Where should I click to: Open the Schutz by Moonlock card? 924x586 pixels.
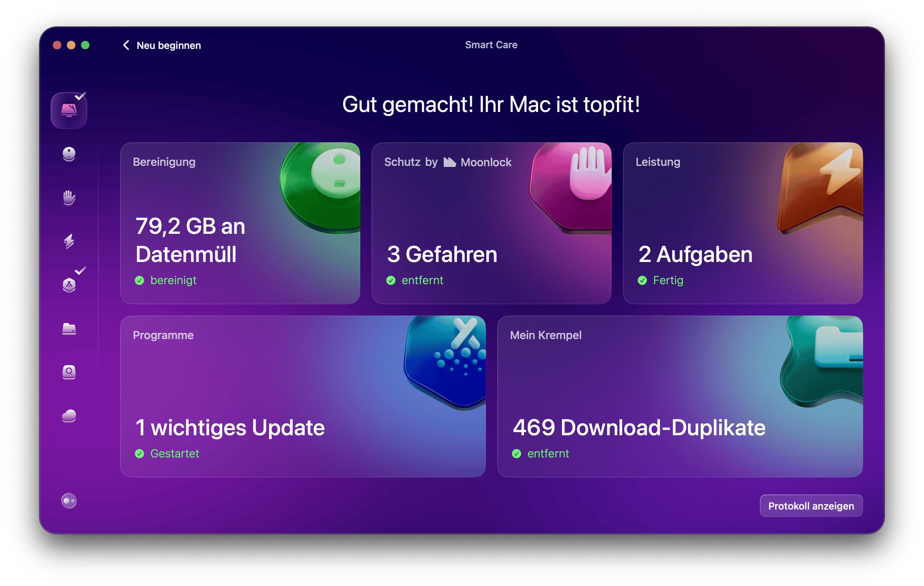pyautogui.click(x=491, y=223)
